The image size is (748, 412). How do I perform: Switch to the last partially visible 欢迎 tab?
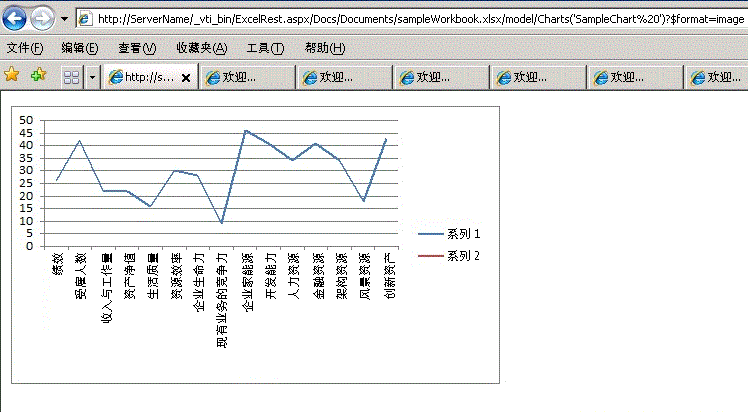[x=717, y=77]
